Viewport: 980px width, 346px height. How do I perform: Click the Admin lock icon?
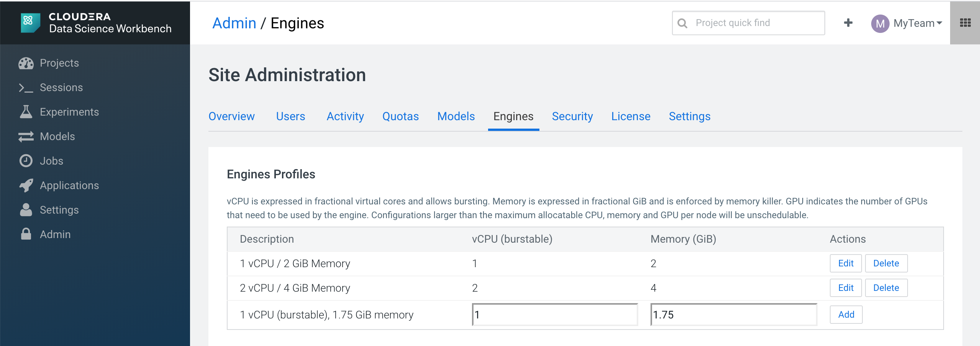point(26,234)
